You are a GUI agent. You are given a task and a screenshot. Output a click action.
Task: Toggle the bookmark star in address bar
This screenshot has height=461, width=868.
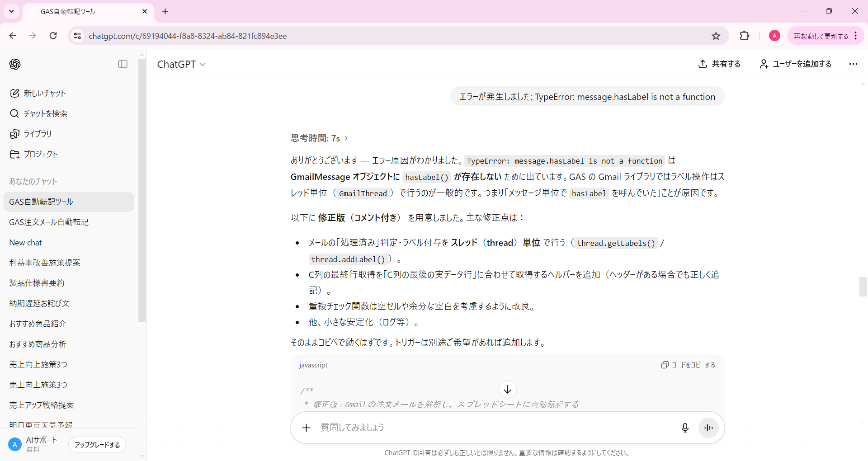click(716, 36)
